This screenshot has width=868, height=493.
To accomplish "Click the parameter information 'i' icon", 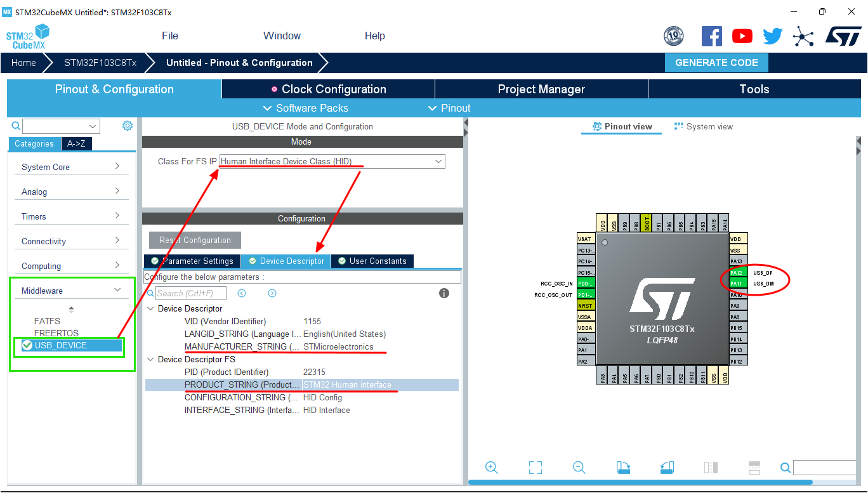I will 444,293.
